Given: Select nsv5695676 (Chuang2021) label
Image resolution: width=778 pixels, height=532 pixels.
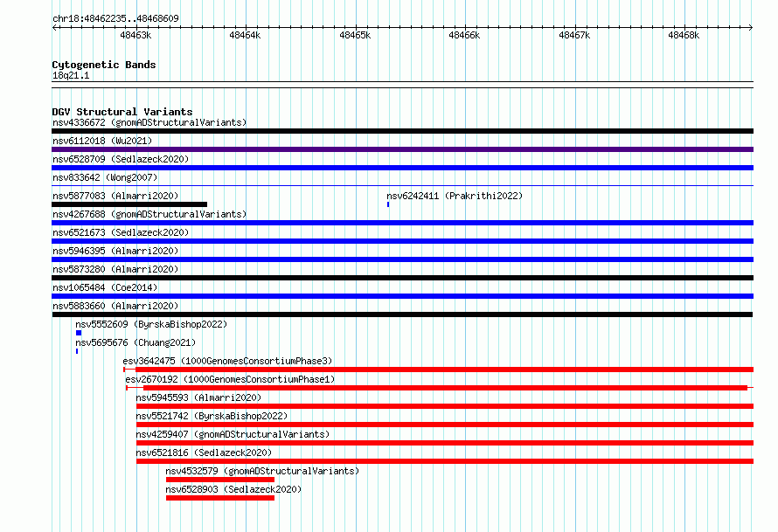Looking at the screenshot, I should coord(135,342).
